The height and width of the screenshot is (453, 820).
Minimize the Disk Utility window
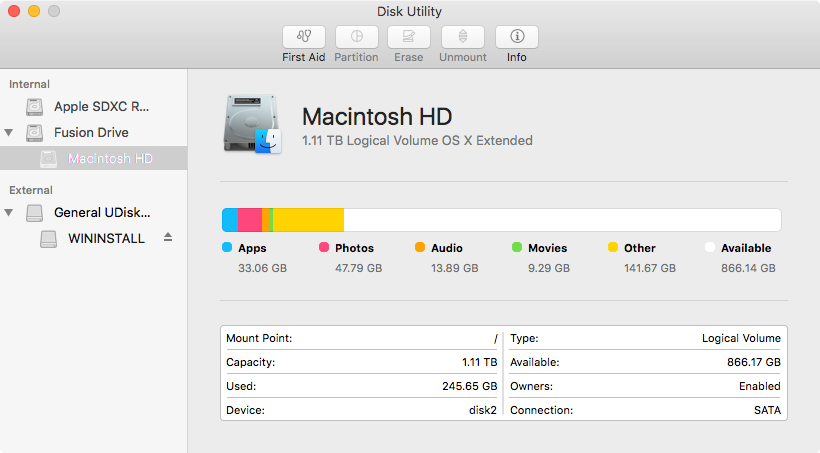point(34,11)
